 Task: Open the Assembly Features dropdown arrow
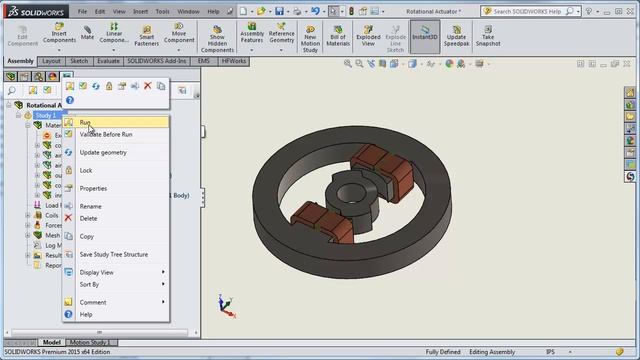251,50
